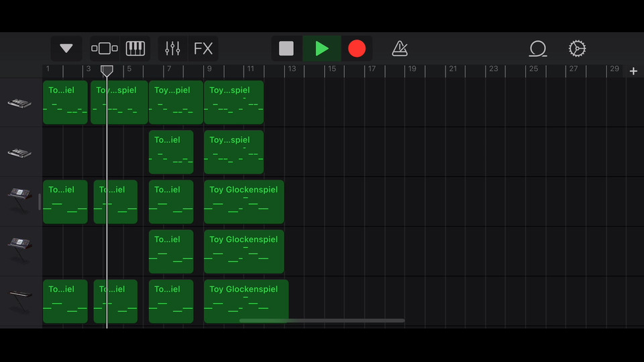Click bar 13 on the ruler
Viewport: 644px width, 362px height.
pos(292,69)
